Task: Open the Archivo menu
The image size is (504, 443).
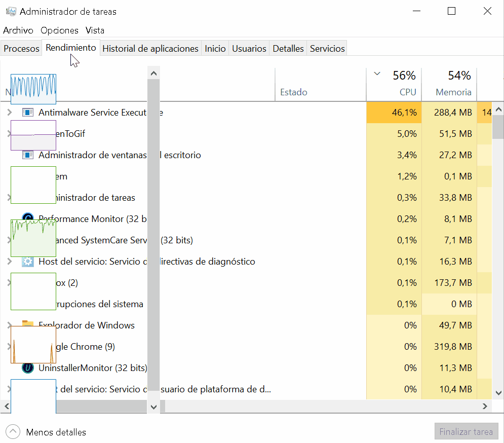Action: [18, 30]
